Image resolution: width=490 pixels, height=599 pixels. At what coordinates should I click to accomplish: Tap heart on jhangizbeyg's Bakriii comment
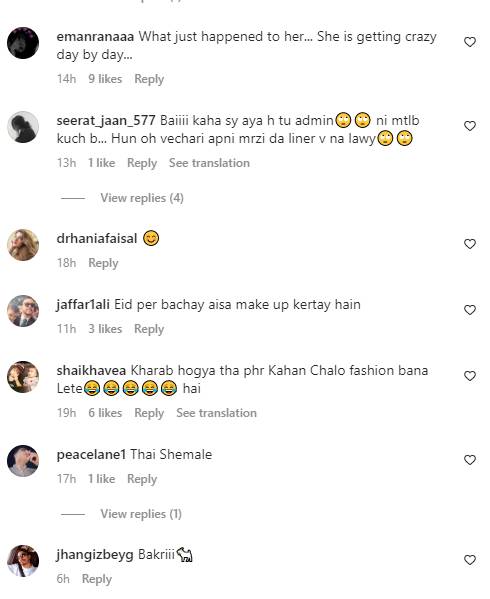pos(470,560)
